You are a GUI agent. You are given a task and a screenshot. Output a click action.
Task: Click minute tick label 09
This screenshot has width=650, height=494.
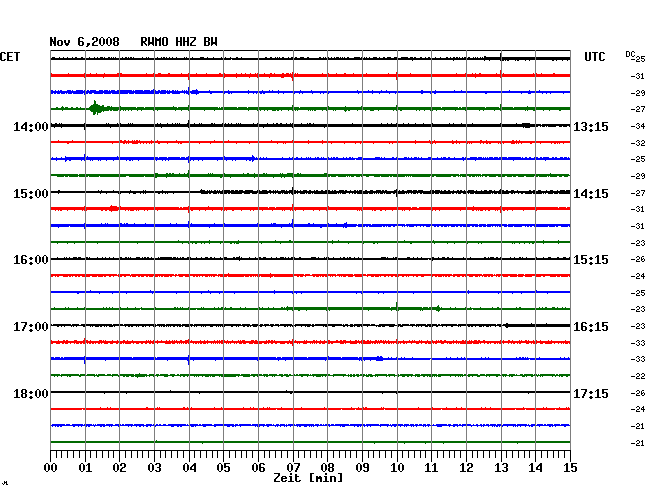pos(362,468)
